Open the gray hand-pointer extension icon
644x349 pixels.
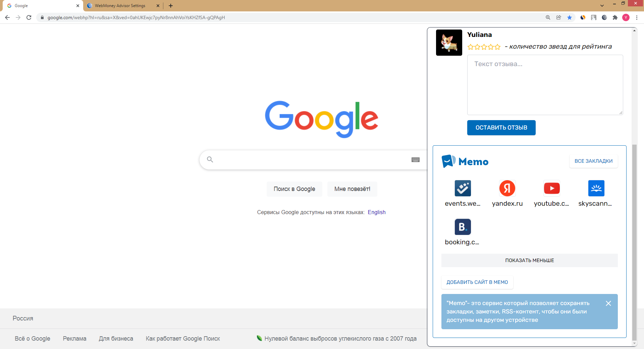click(594, 17)
